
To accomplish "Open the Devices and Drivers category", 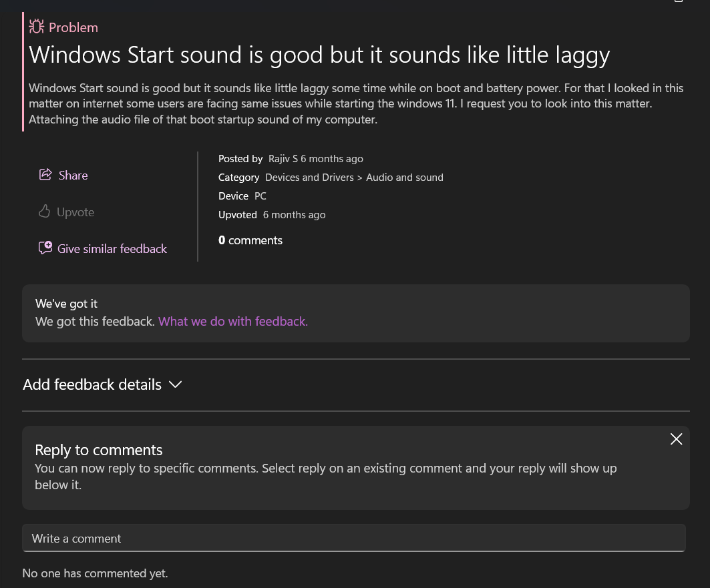I will (309, 177).
